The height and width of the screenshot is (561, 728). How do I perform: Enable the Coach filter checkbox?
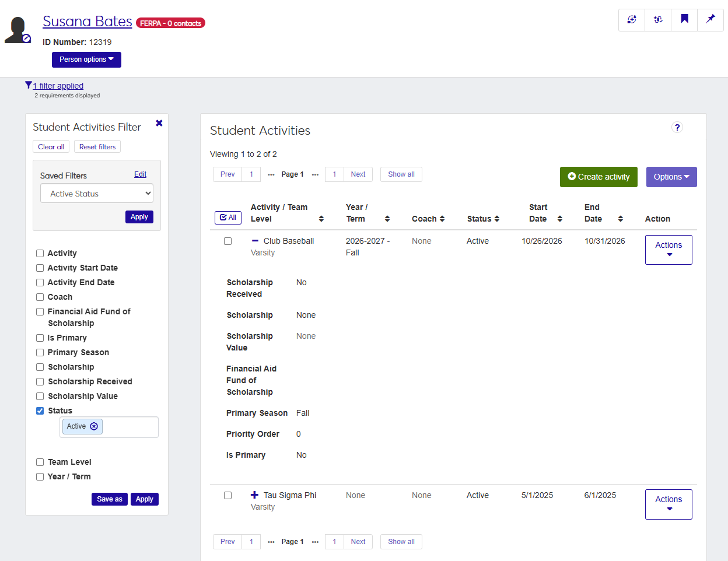point(40,297)
